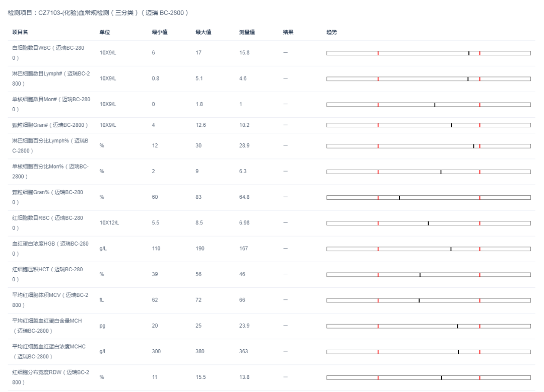Click the 单位 column header
Image resolution: width=544 pixels, height=392 pixels.
(x=105, y=32)
